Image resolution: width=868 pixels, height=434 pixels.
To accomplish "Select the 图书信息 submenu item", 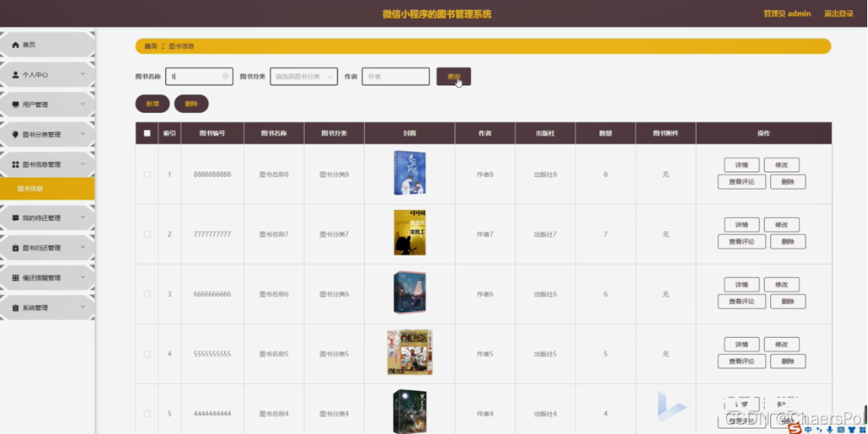I will (x=47, y=189).
